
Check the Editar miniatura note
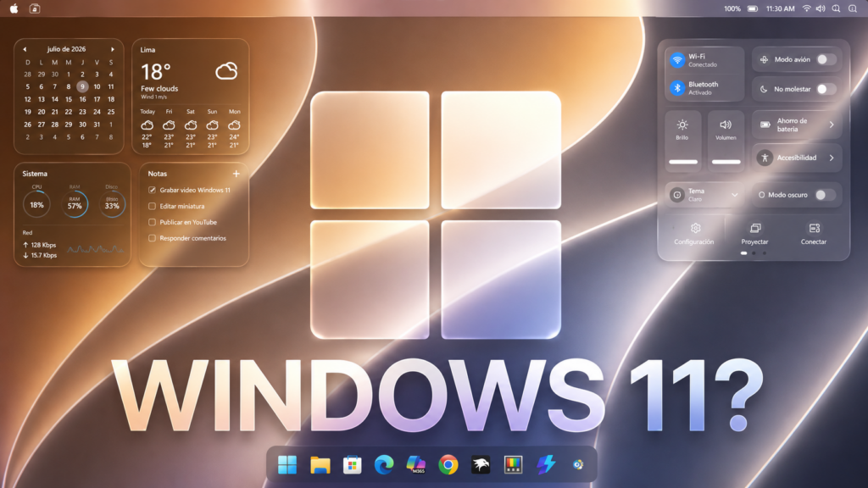click(x=152, y=206)
